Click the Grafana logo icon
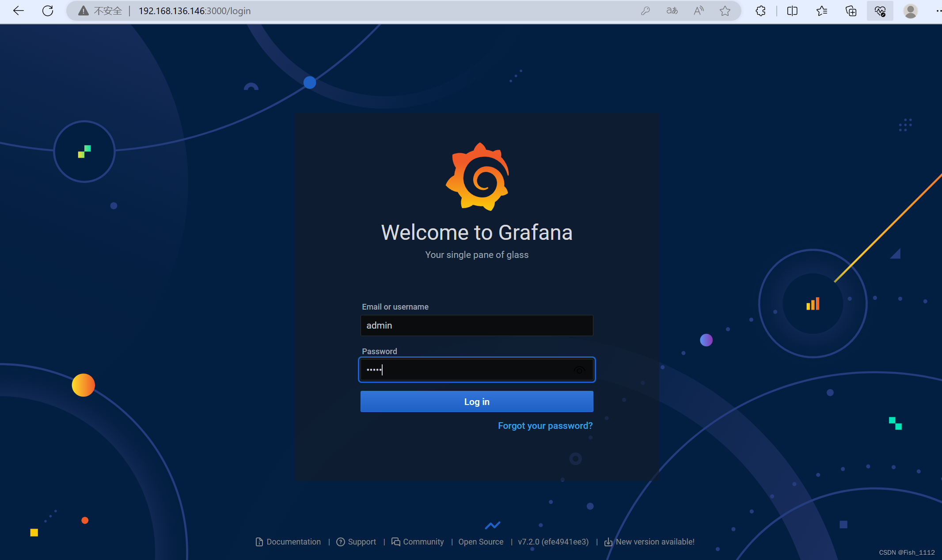This screenshot has height=560, width=942. (x=477, y=178)
